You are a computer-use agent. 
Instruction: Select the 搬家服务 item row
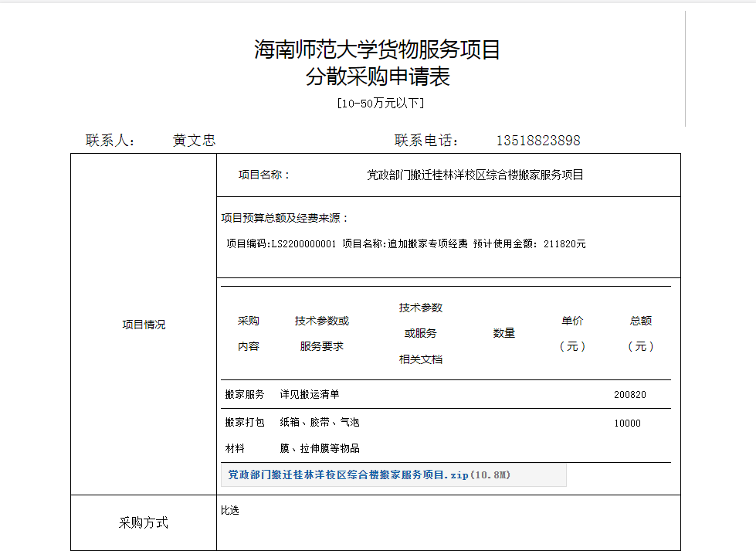(245, 395)
